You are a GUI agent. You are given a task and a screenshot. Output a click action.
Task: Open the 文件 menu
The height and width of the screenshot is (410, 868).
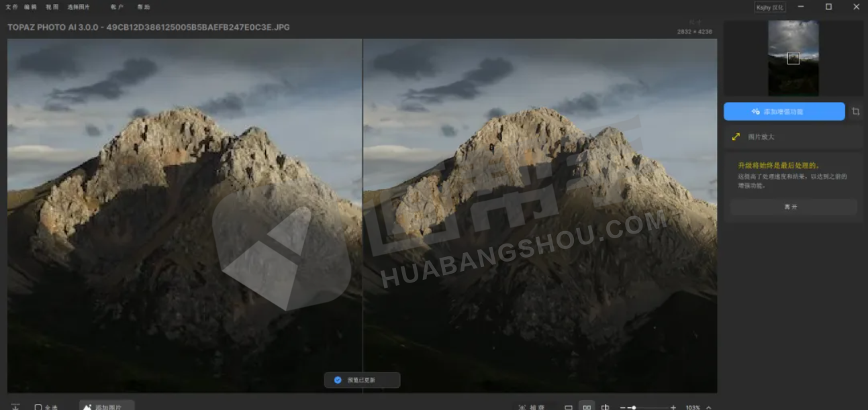pyautogui.click(x=11, y=7)
